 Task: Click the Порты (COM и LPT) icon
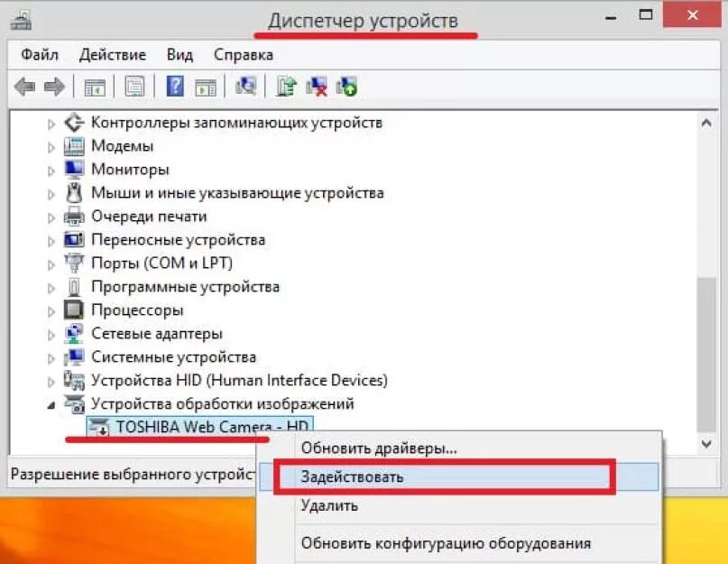click(74, 263)
